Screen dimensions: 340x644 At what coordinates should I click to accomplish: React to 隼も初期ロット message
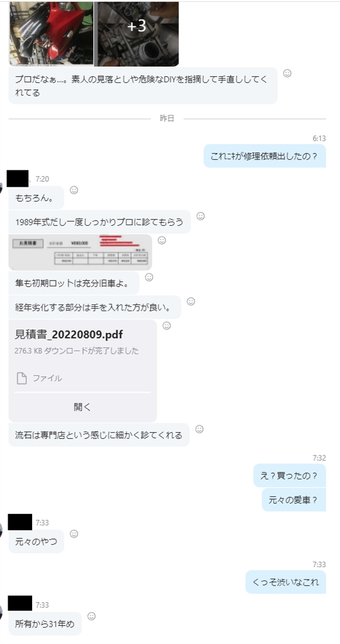tap(149, 277)
